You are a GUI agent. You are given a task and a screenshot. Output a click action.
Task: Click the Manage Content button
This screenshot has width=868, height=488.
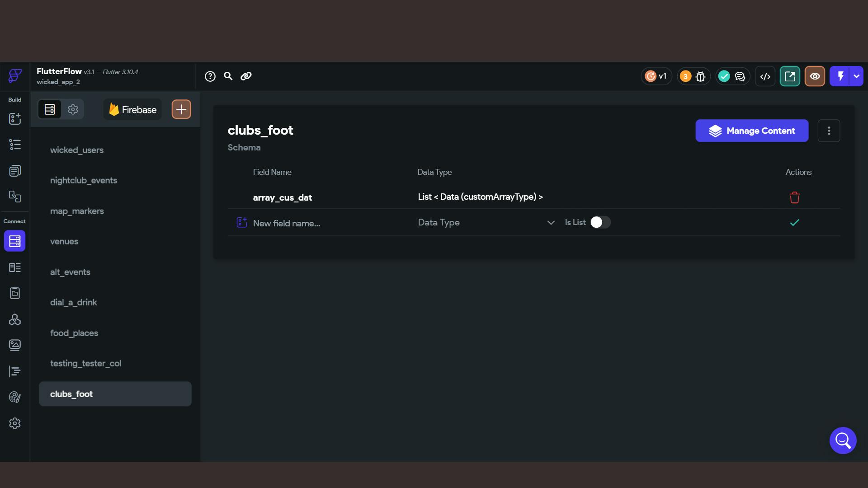751,131
